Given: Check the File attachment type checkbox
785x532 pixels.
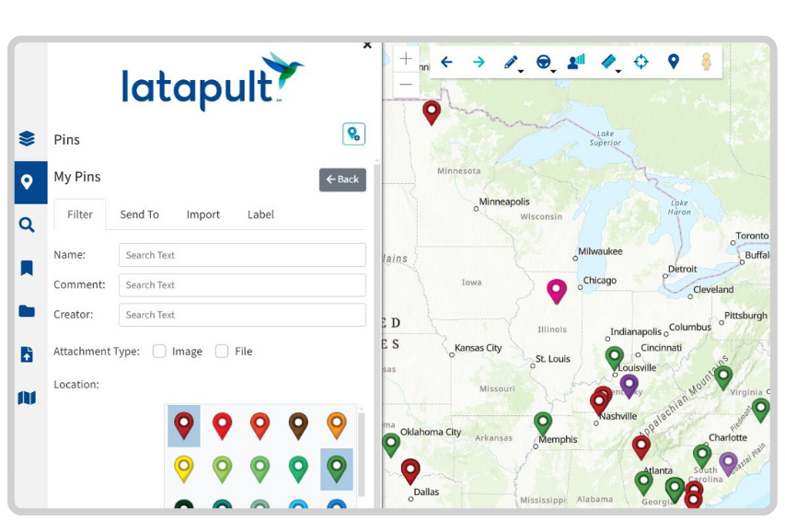Looking at the screenshot, I should pos(222,352).
